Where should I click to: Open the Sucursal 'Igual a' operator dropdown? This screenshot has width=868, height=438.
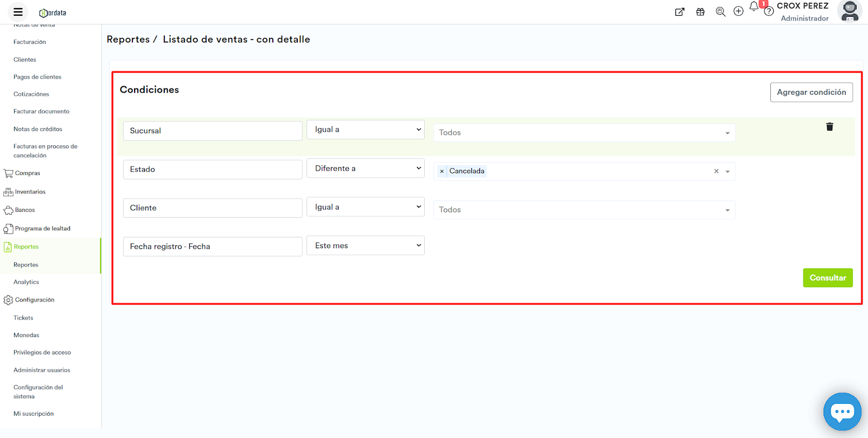365,130
